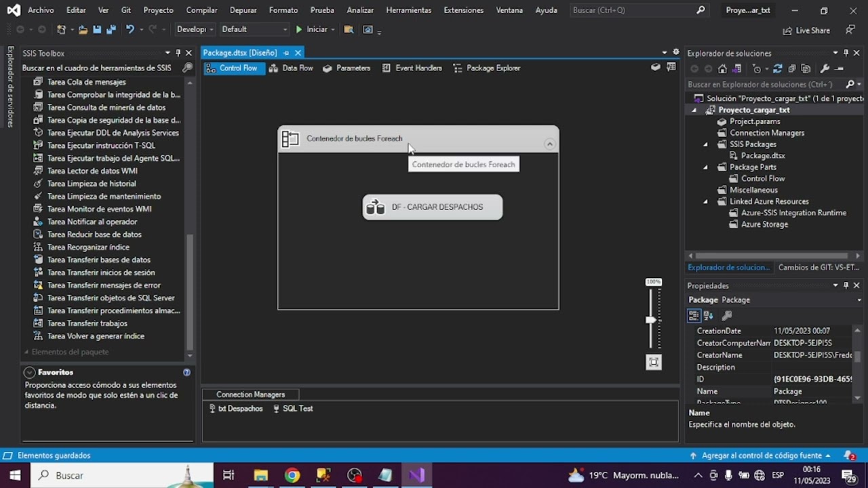Open SSIS Toolbox window options dropdown
The width and height of the screenshot is (868, 488).
(167, 53)
